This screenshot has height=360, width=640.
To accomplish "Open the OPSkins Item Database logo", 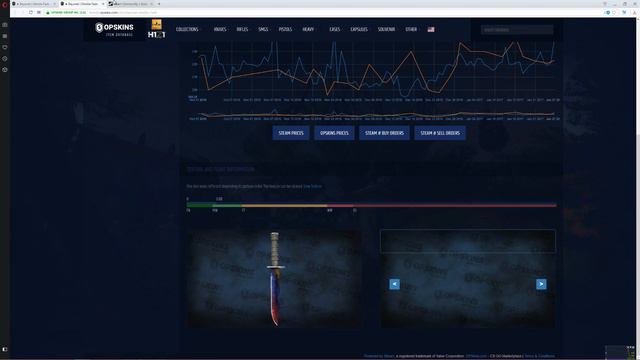I will pos(114,29).
